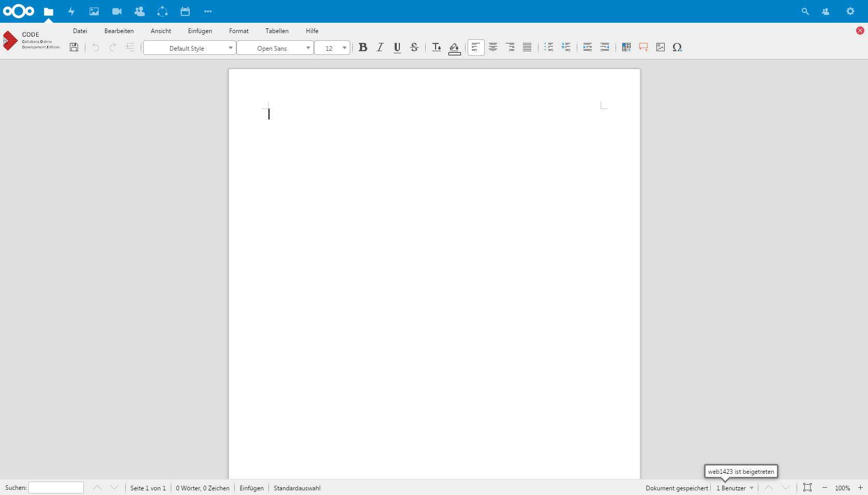Click the Suchen search field
The width and height of the screenshot is (868, 495).
56,487
